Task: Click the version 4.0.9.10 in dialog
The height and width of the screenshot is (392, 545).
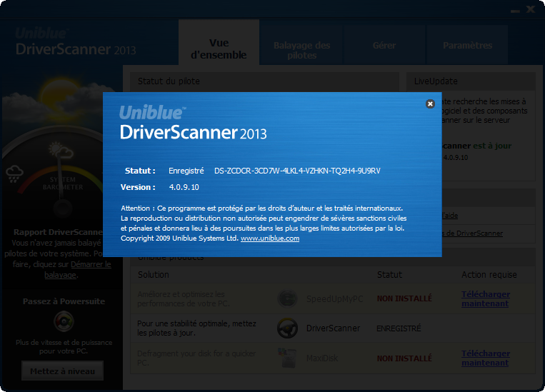Action: point(184,187)
